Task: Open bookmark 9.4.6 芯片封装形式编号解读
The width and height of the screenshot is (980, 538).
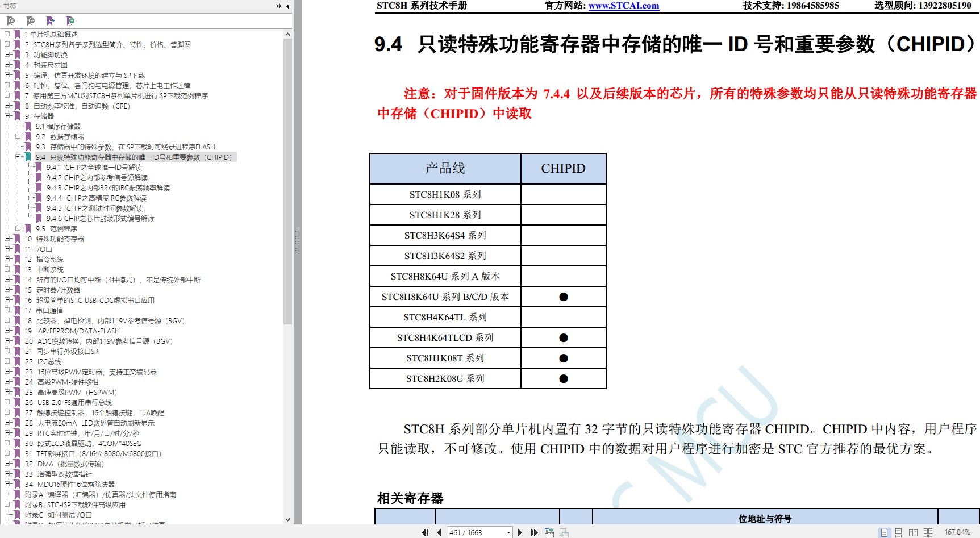Action: pos(101,218)
